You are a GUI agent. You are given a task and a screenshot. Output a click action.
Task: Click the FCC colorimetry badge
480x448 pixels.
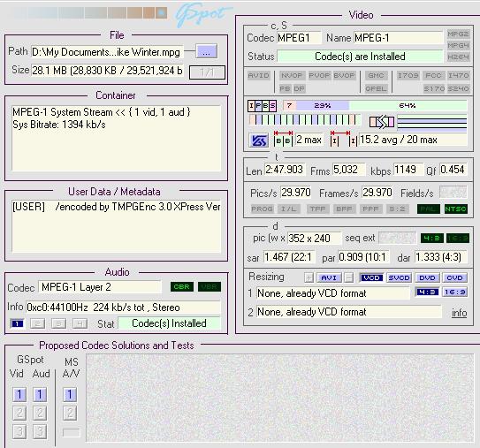click(433, 75)
